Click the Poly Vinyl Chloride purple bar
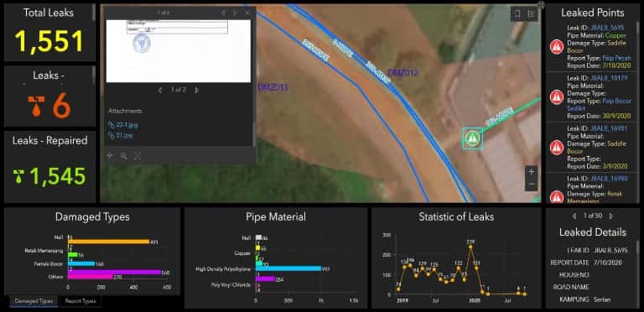The height and width of the screenshot is (312, 644). 265,279
